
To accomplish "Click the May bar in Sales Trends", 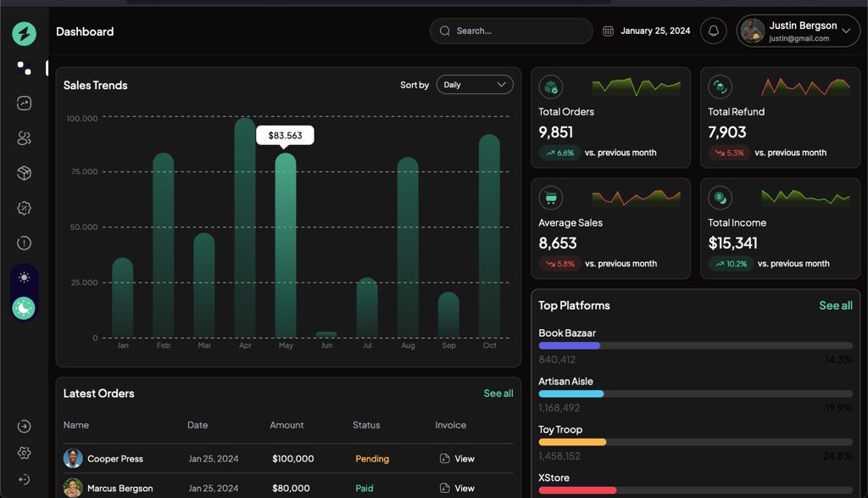I will [286, 245].
